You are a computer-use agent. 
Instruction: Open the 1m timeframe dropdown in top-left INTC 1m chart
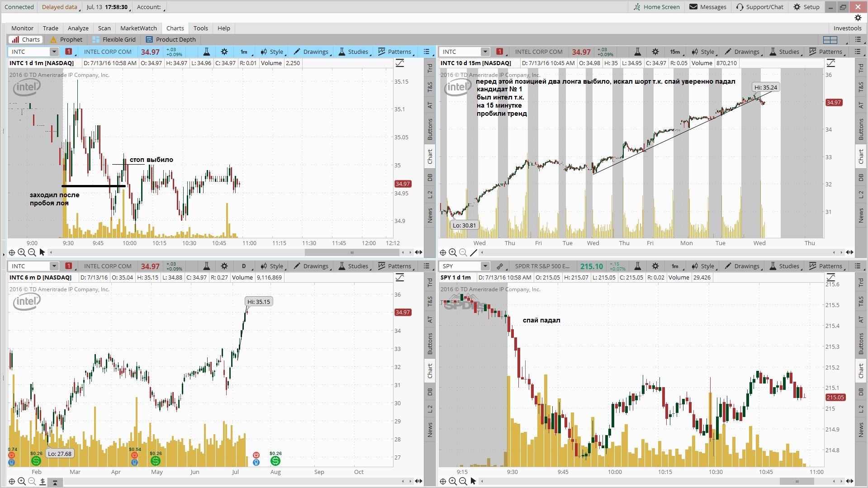point(245,52)
